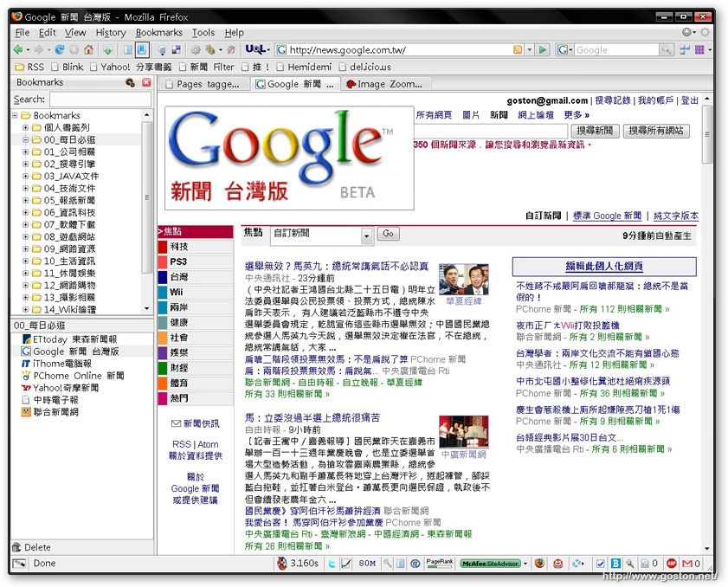The width and height of the screenshot is (728, 587).
Task: Reload the page with the Reload icon
Action: tap(60, 49)
